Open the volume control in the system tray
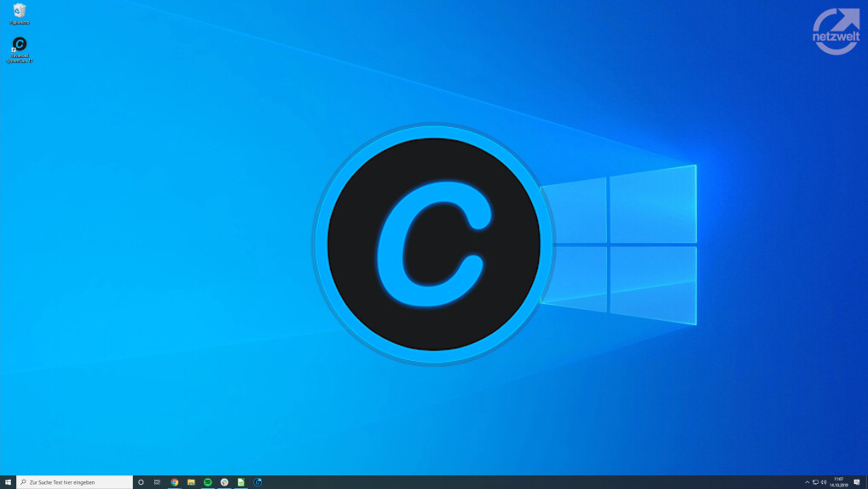868x489 pixels. pos(824,482)
